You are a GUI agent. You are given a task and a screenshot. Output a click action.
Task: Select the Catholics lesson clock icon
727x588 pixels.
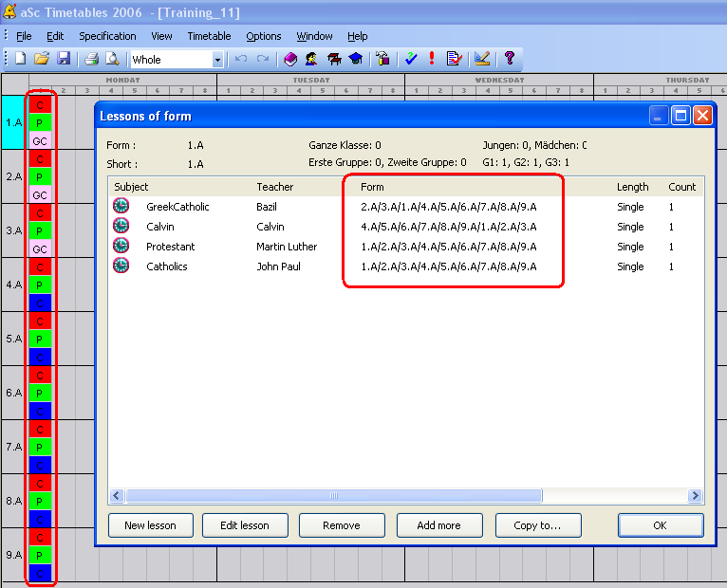click(x=121, y=266)
